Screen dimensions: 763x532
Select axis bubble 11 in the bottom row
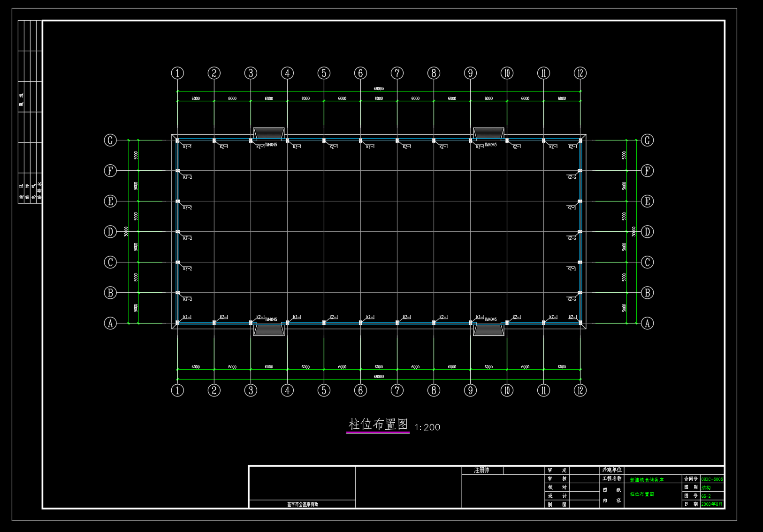tap(543, 390)
